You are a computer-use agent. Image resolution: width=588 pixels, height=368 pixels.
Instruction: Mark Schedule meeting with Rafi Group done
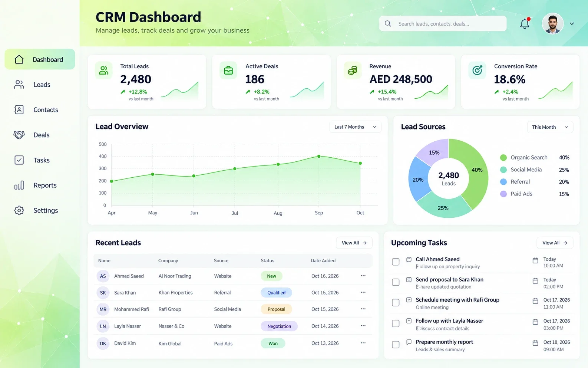point(396,303)
